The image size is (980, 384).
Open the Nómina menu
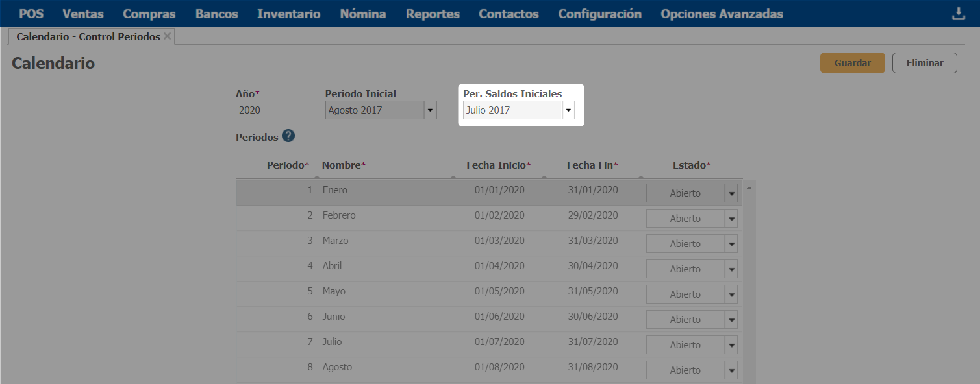[362, 14]
